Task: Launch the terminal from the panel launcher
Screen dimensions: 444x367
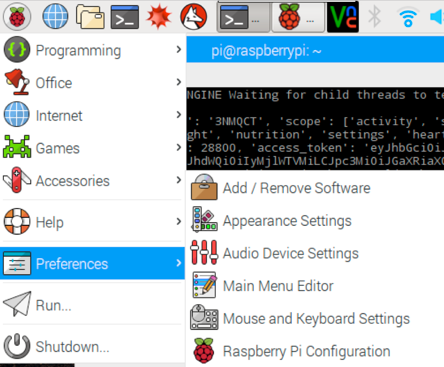Action: pos(125,17)
